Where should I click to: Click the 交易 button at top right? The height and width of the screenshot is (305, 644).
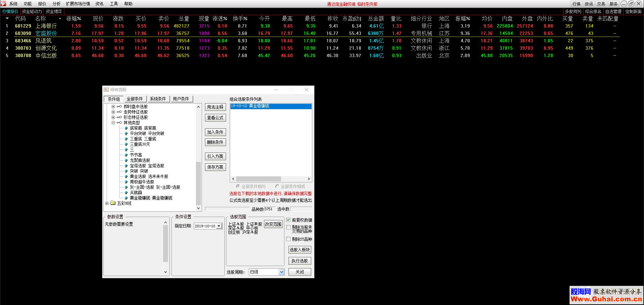[601, 4]
